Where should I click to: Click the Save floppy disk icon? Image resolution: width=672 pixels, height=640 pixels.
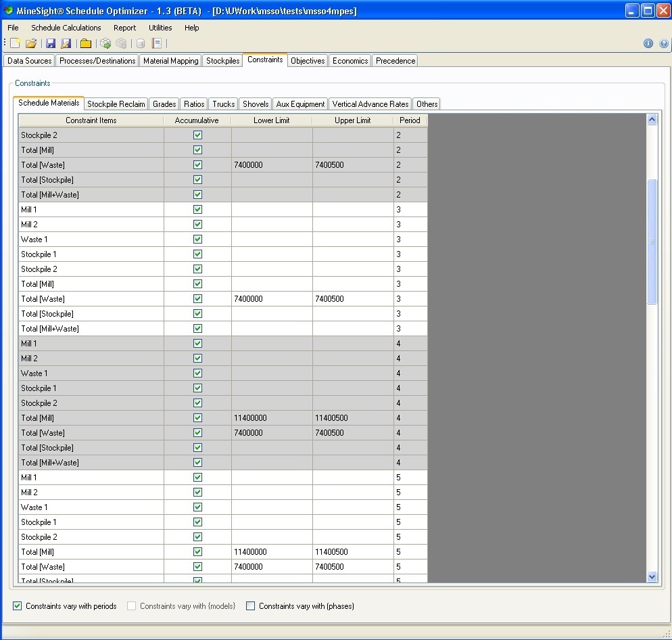pyautogui.click(x=51, y=43)
